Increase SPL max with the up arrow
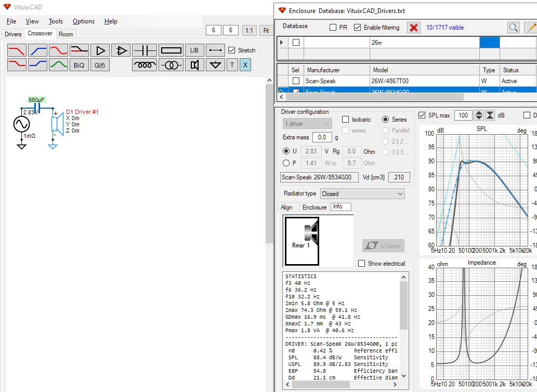Screen dimensions: 537x392 [x=479, y=113]
